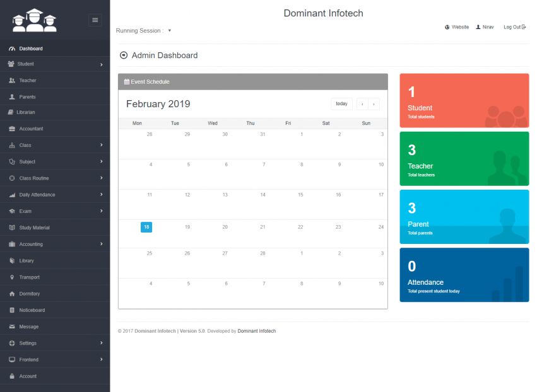This screenshot has width=537, height=392.
Task: Expand the Subject submenu arrow
Action: (102, 161)
